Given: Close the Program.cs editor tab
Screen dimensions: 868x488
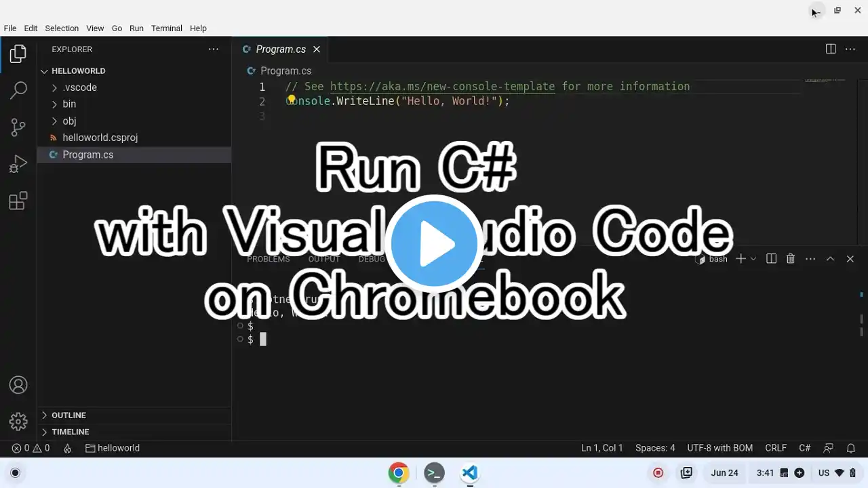Looking at the screenshot, I should click(316, 49).
